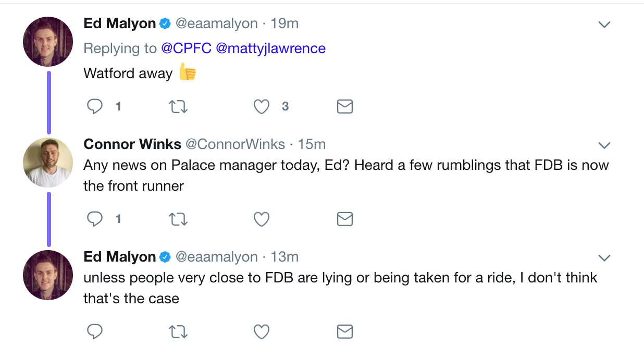The image size is (644, 346).
Task: Open the @mattyjlawrence mention link
Action: [270, 48]
